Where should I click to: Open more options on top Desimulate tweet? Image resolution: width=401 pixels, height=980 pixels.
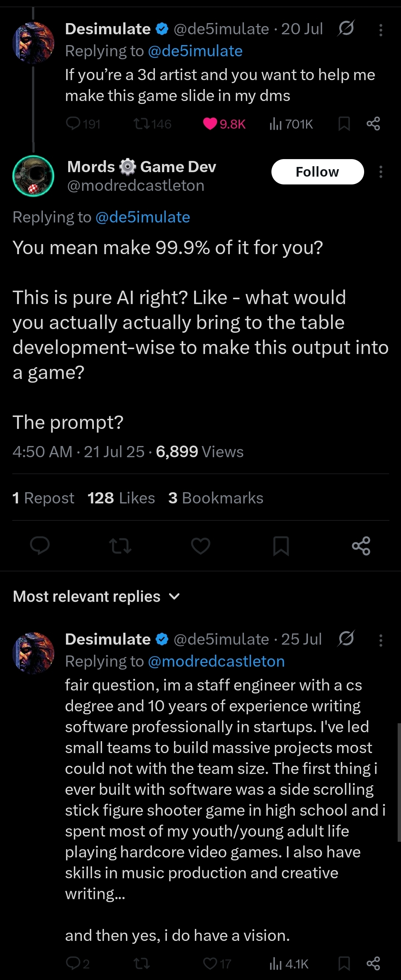coord(381,30)
